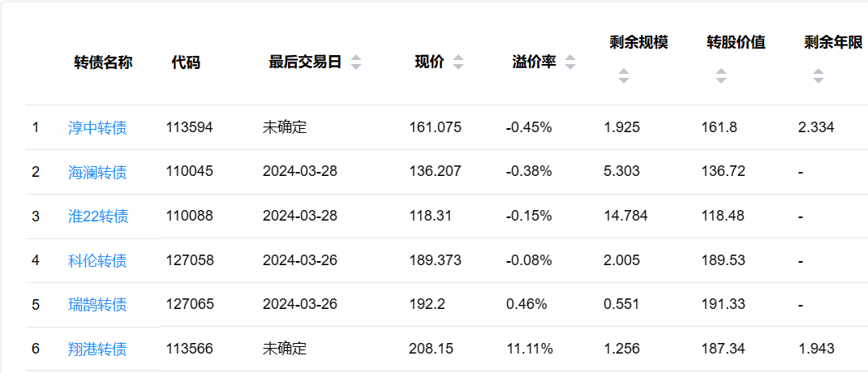Image resolution: width=868 pixels, height=373 pixels.
Task: Select the remaining size cell 14.784
Action: 625,217
